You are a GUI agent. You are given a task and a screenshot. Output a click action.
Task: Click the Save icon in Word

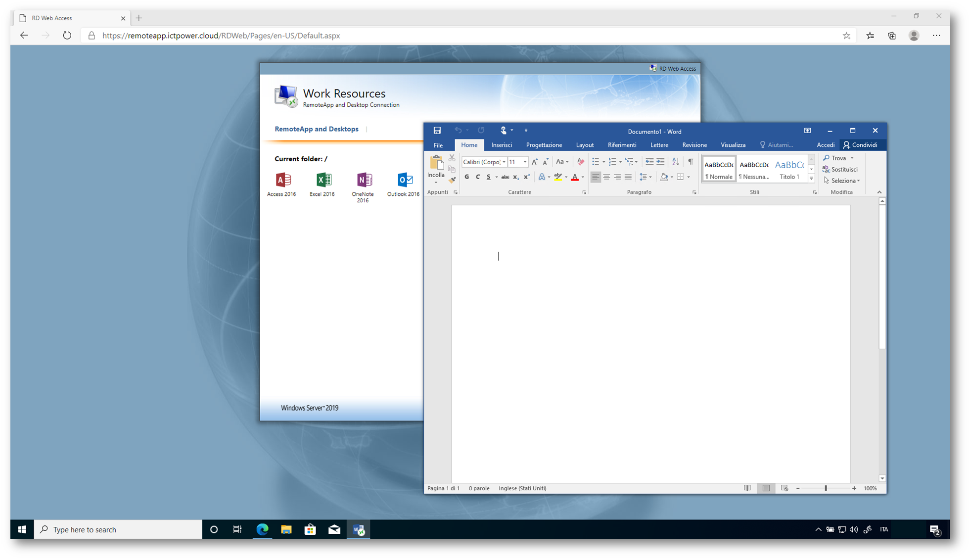437,131
